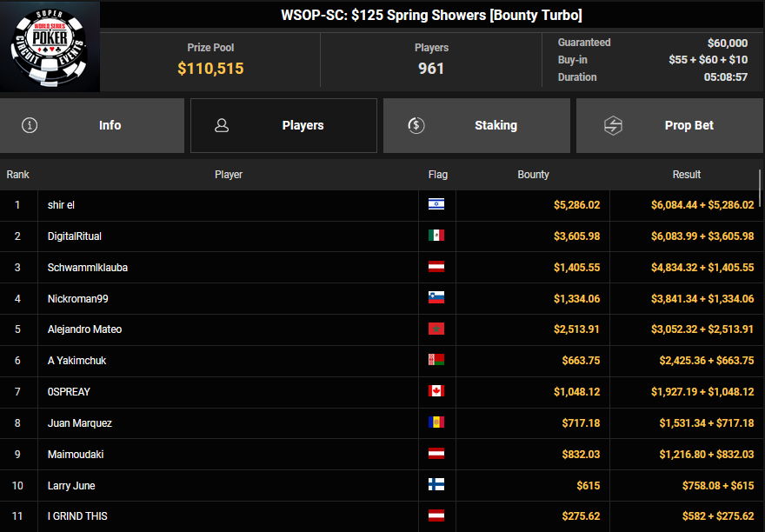Select player Schwammlklauba in the list
The image size is (765, 532).
(88, 267)
